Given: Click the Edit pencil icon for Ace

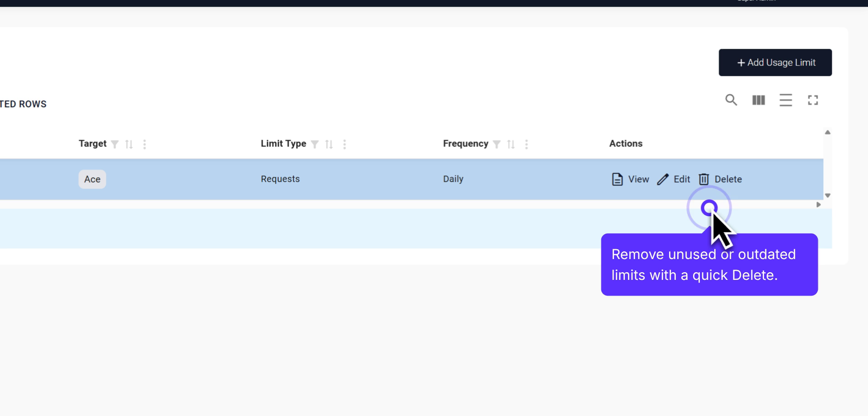Looking at the screenshot, I should tap(663, 179).
